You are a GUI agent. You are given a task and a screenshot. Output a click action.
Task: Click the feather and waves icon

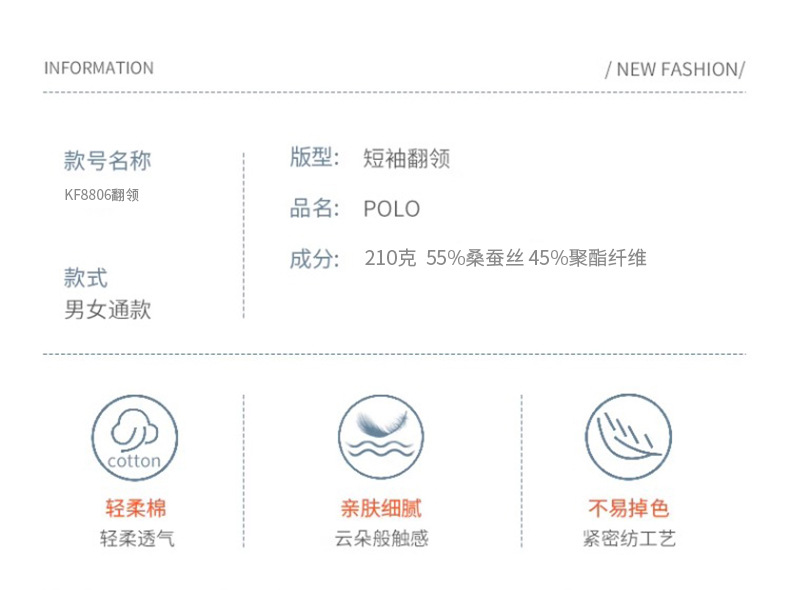(381, 438)
